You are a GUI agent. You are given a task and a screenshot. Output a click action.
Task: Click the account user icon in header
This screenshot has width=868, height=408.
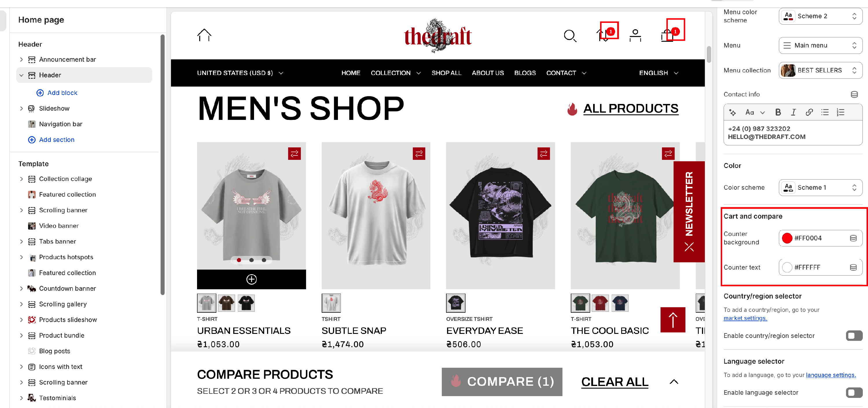(635, 36)
